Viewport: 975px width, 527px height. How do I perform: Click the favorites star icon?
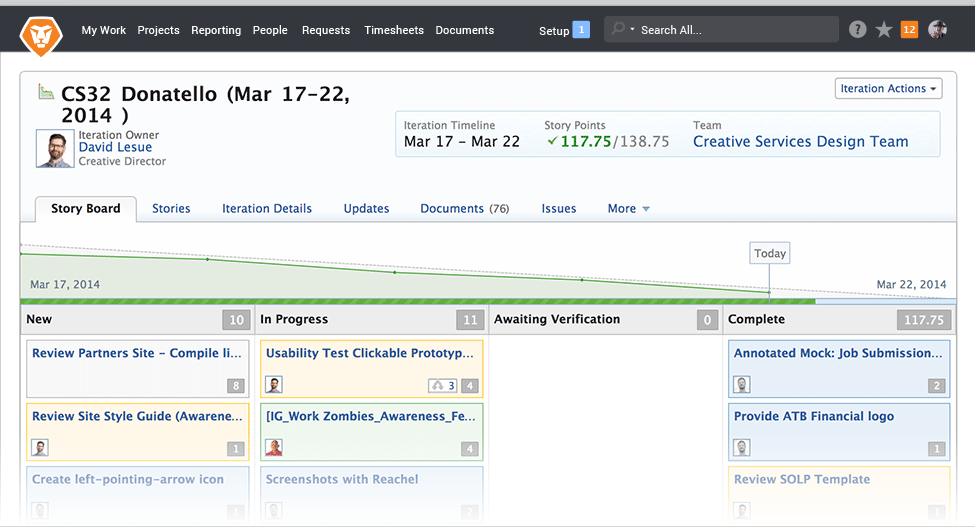(x=884, y=30)
